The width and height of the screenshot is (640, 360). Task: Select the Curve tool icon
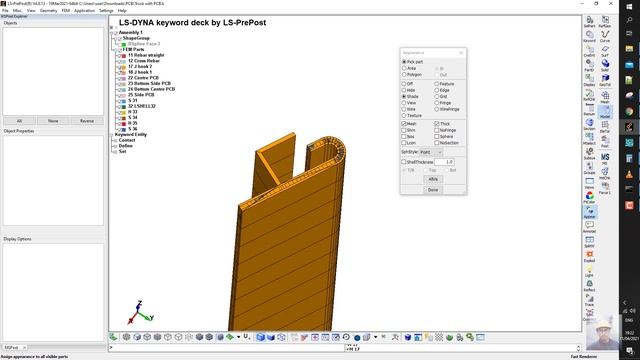pos(605,35)
